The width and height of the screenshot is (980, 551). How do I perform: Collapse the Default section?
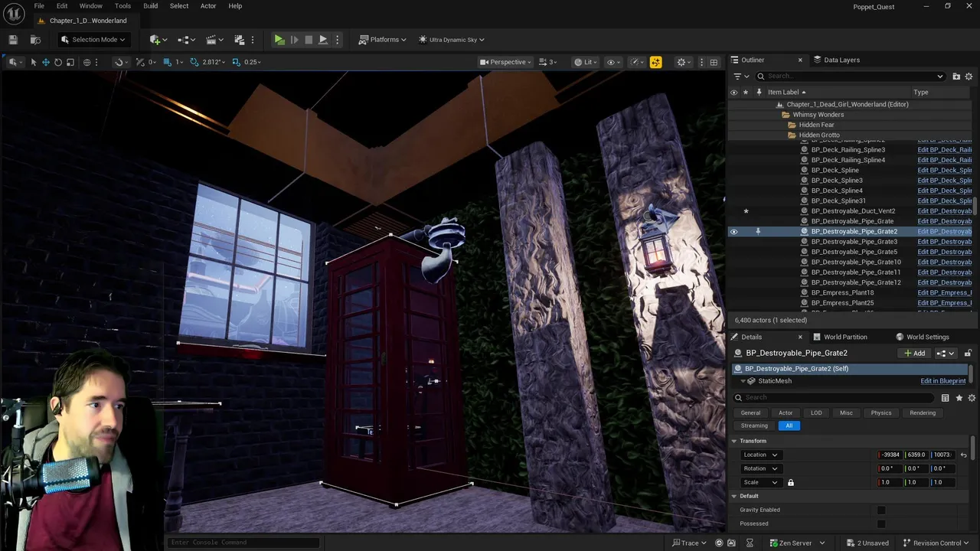(733, 496)
